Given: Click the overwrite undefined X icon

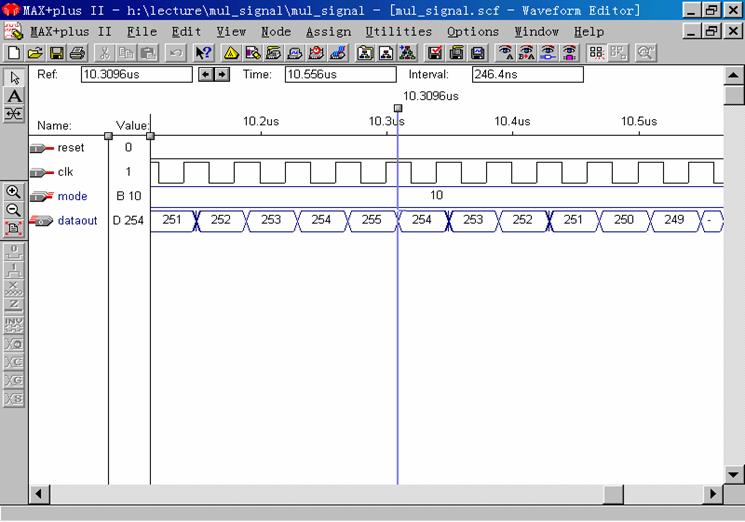Looking at the screenshot, I should click(14, 288).
